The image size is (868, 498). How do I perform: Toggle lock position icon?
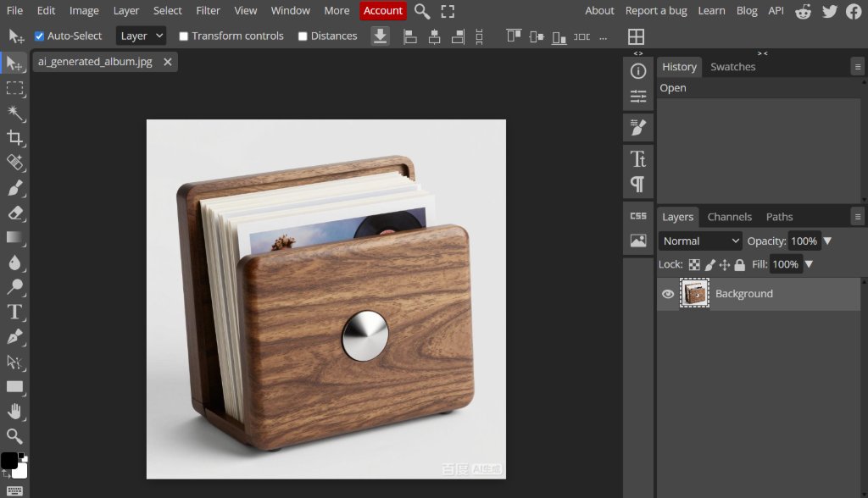[725, 264]
